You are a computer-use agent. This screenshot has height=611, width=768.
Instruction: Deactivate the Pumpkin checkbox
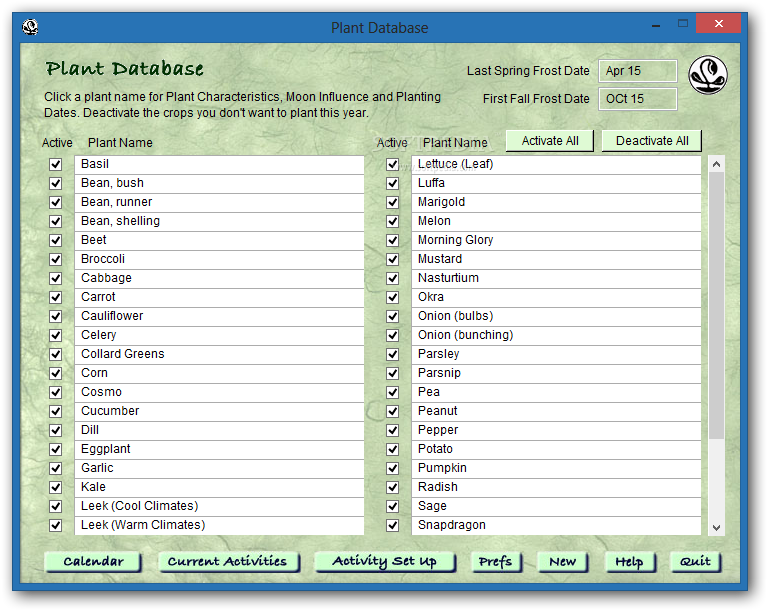pyautogui.click(x=392, y=468)
